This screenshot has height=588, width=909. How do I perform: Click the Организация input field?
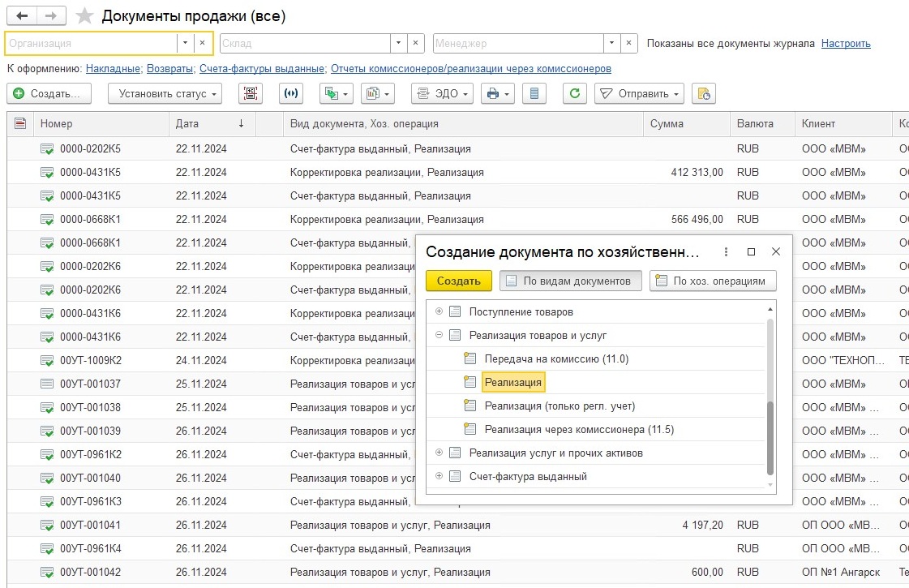tap(91, 43)
